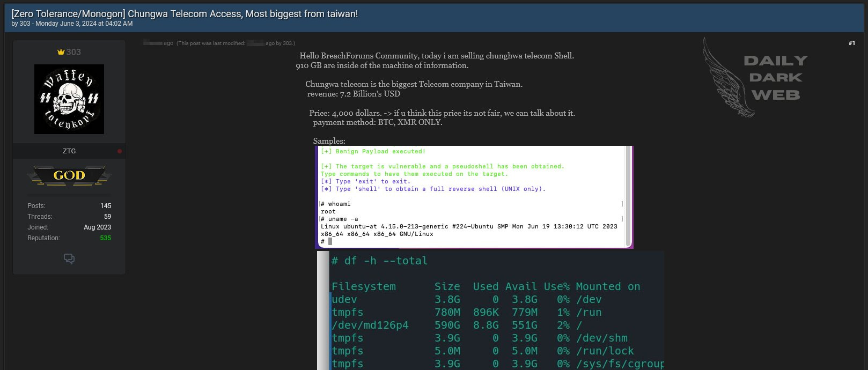Click the Chungwa Telecom Access thread title

click(185, 14)
